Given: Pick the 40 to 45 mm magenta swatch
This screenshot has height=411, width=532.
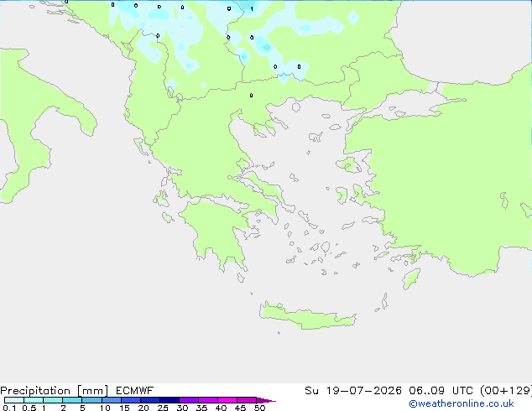Looking at the screenshot, I should [227, 400].
